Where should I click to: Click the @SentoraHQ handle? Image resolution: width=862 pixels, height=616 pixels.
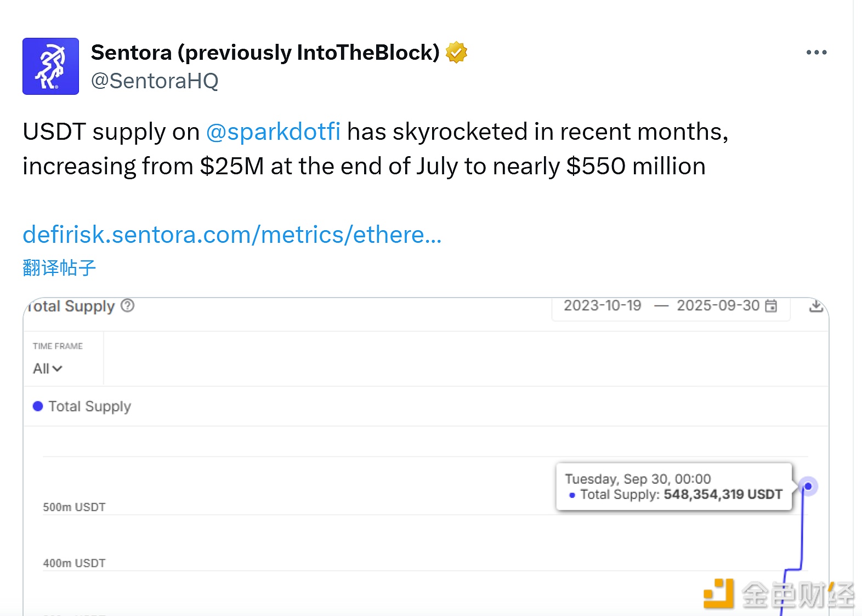(x=155, y=81)
